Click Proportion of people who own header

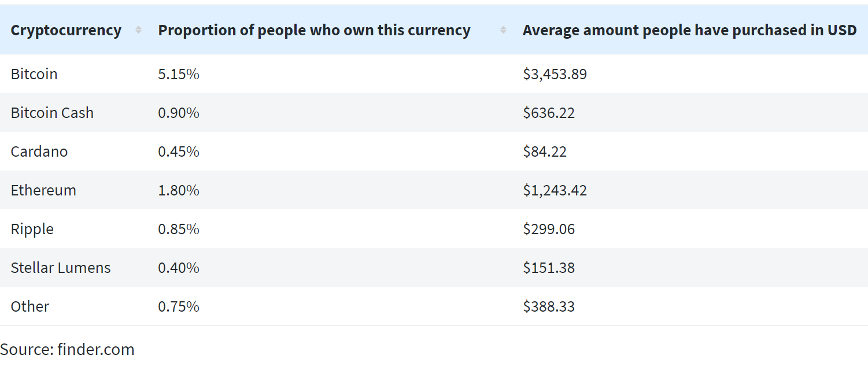click(314, 30)
